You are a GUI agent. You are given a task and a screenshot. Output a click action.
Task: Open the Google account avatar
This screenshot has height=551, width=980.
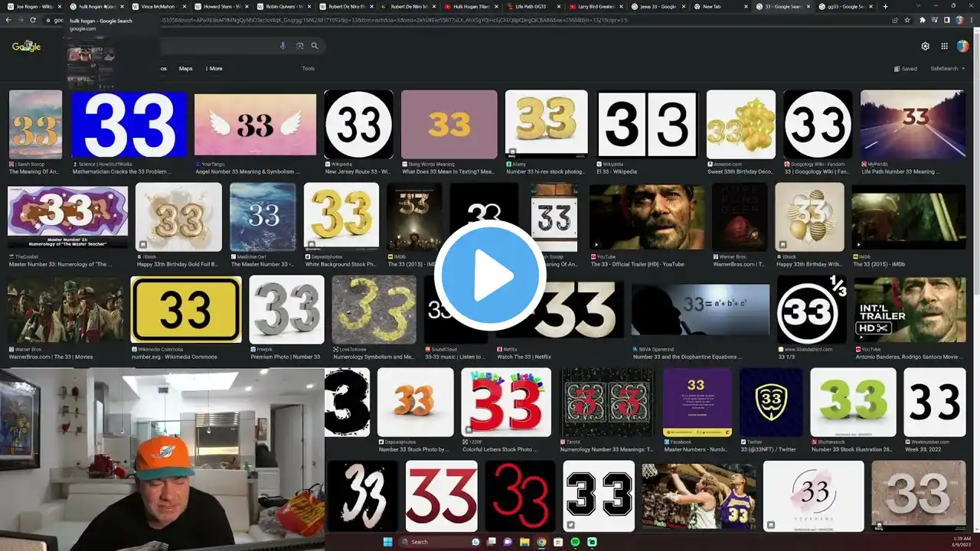pyautogui.click(x=962, y=46)
